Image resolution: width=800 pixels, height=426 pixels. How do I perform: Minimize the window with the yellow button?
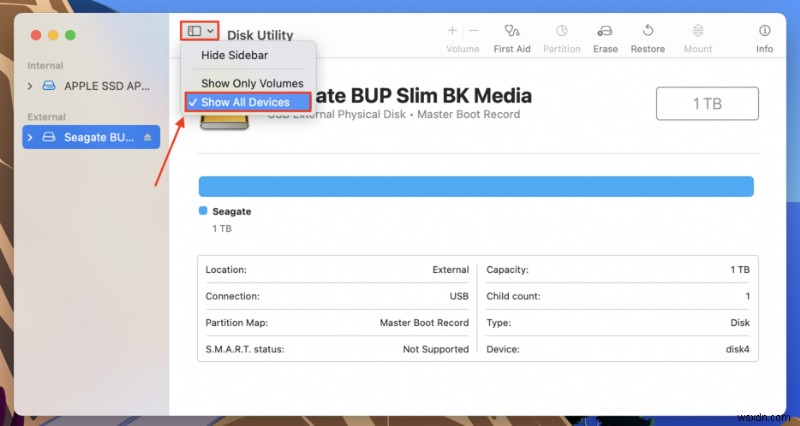click(x=53, y=35)
